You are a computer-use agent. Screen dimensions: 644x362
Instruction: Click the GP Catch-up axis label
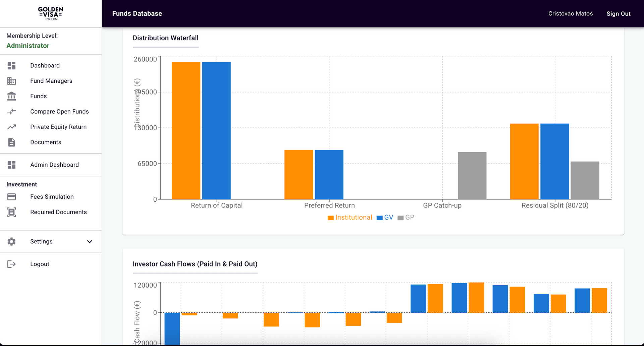[x=442, y=205]
